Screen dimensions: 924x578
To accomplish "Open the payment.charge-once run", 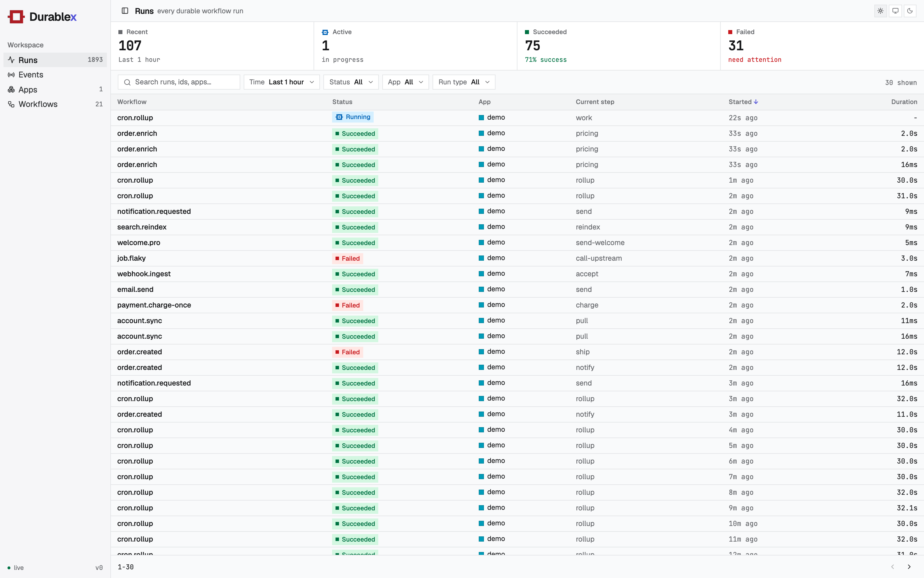I will pos(517,305).
